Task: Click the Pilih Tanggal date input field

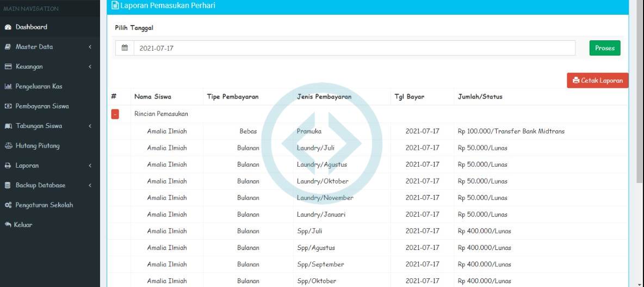Action: 354,48
